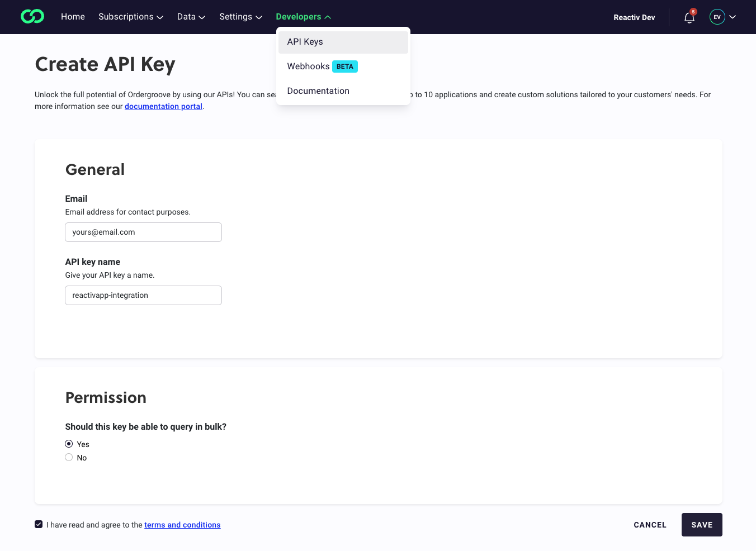Collapse the Developers menu
The width and height of the screenshot is (756, 551).
303,17
